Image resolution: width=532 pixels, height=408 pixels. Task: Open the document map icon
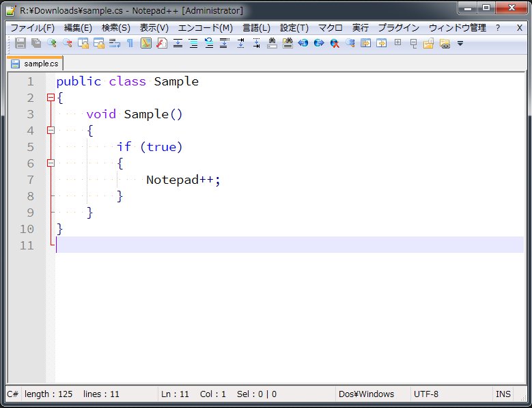tap(146, 43)
